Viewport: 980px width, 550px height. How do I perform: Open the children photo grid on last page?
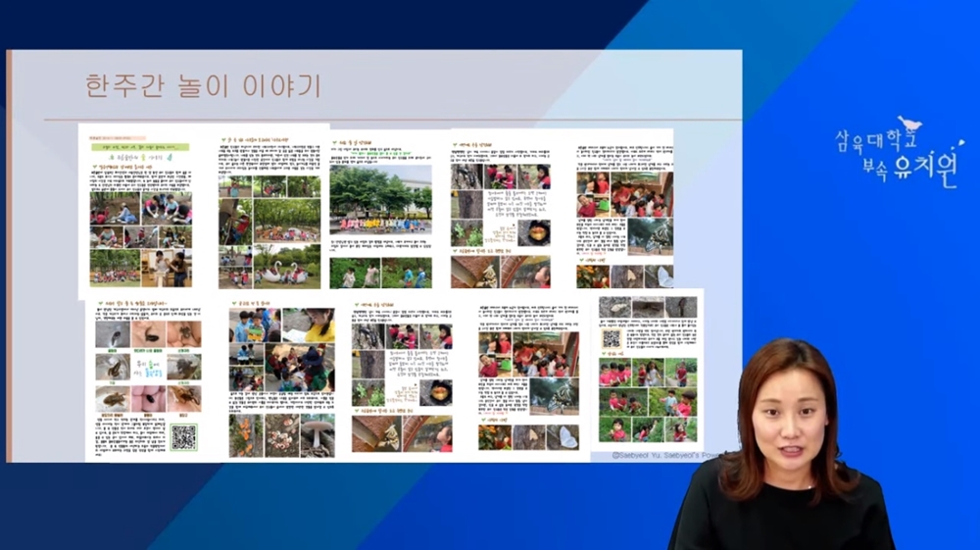point(648,400)
